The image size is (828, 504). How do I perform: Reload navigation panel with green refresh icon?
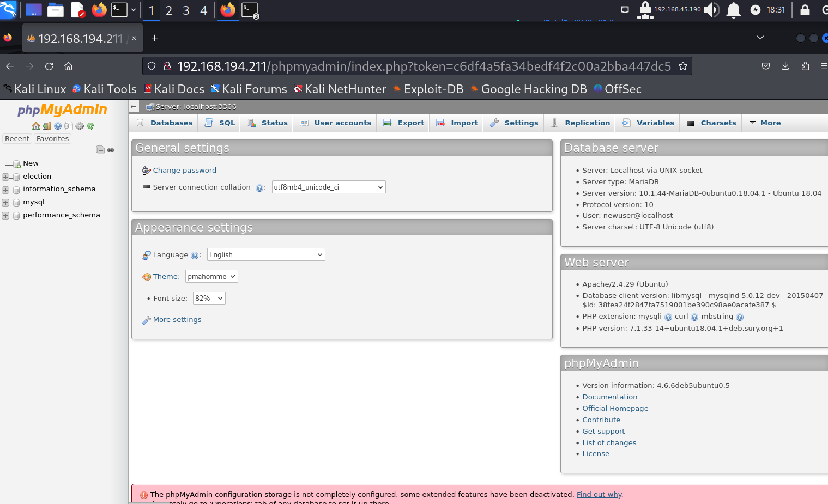click(90, 126)
